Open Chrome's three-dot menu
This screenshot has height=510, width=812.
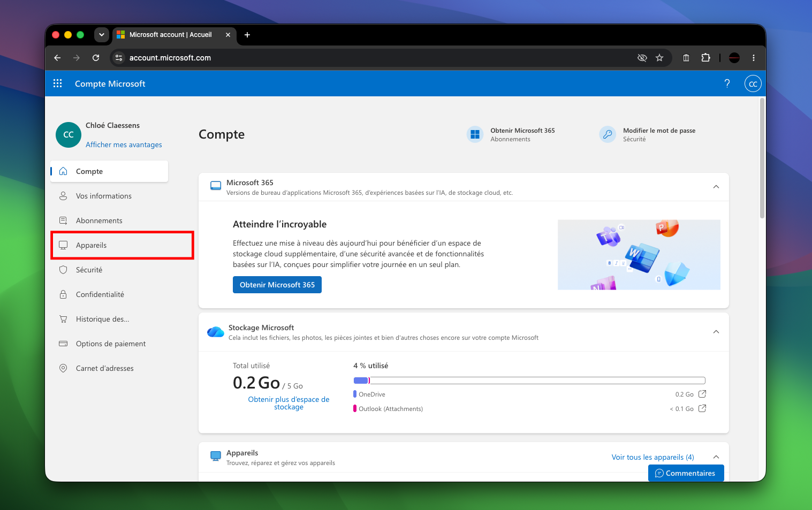tap(754, 58)
